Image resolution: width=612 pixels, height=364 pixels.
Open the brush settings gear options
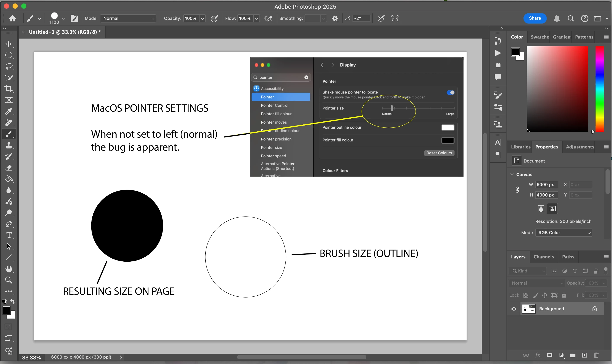335,18
